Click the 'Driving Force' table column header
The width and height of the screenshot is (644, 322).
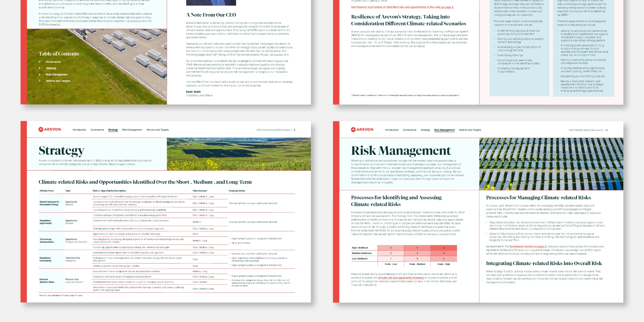point(47,191)
